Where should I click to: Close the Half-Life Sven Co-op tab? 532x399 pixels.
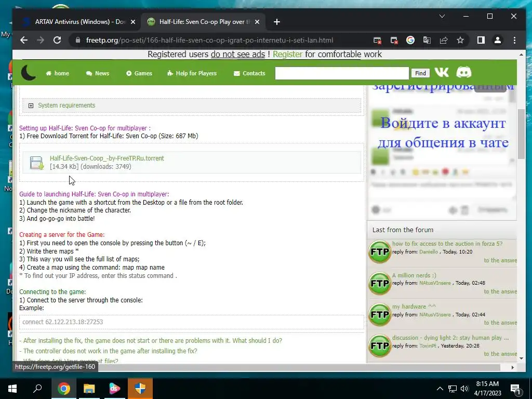pyautogui.click(x=257, y=22)
